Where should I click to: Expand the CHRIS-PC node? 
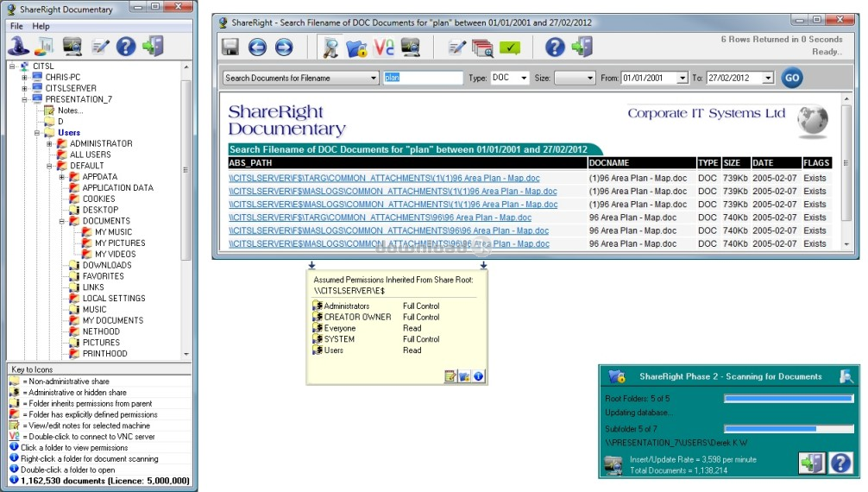click(x=24, y=78)
